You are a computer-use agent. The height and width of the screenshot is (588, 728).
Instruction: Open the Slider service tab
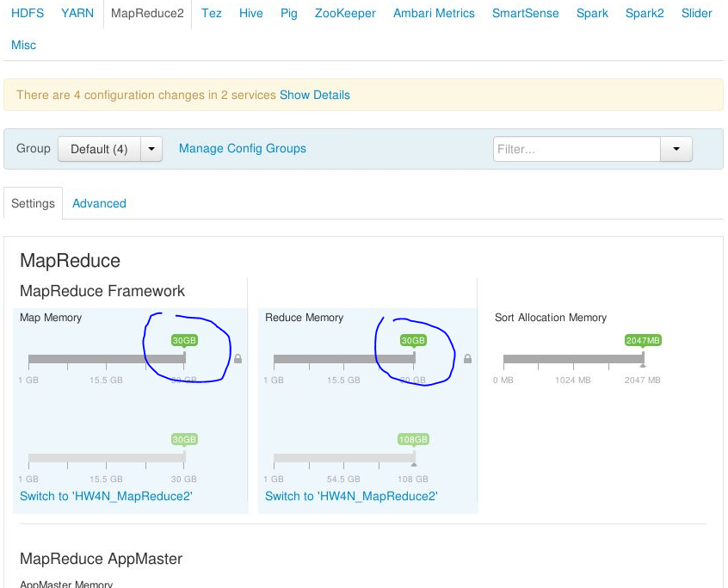696,13
